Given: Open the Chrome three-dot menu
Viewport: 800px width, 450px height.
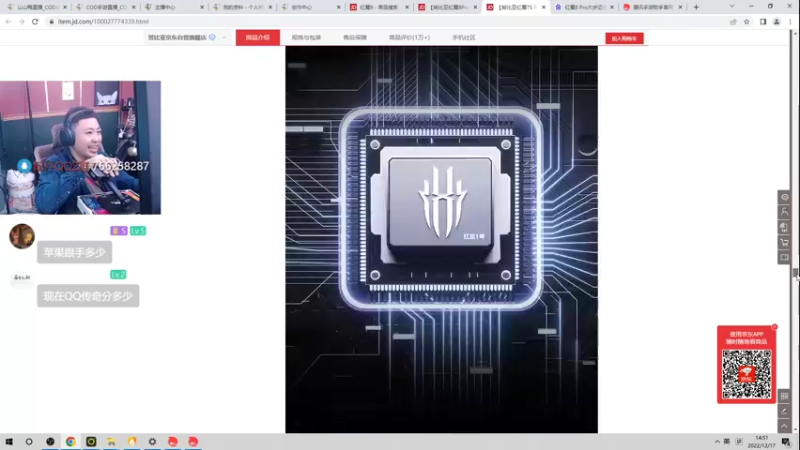Looking at the screenshot, I should pyautogui.click(x=790, y=21).
